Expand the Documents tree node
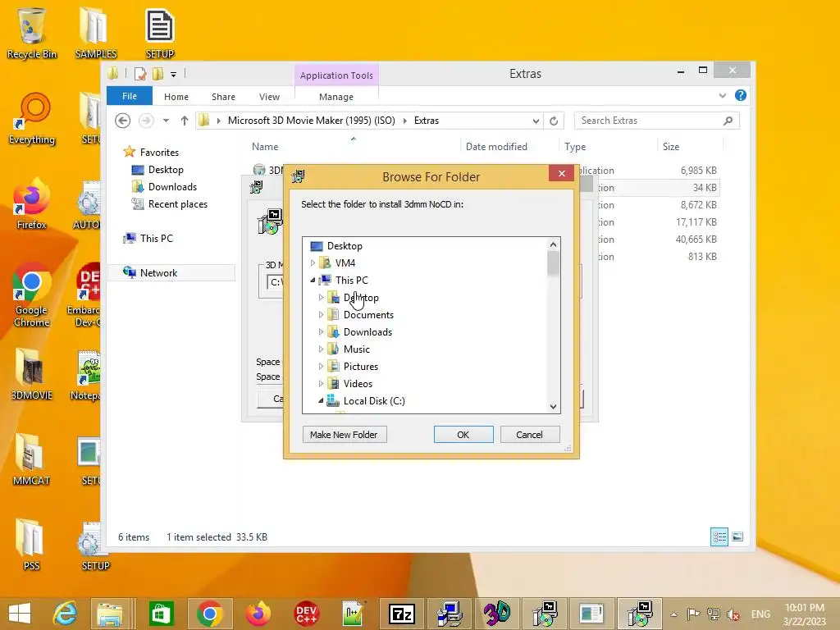Image resolution: width=840 pixels, height=630 pixels. pos(321,315)
